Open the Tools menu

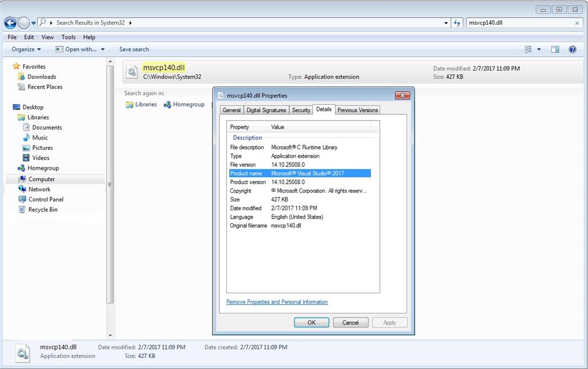click(x=68, y=37)
